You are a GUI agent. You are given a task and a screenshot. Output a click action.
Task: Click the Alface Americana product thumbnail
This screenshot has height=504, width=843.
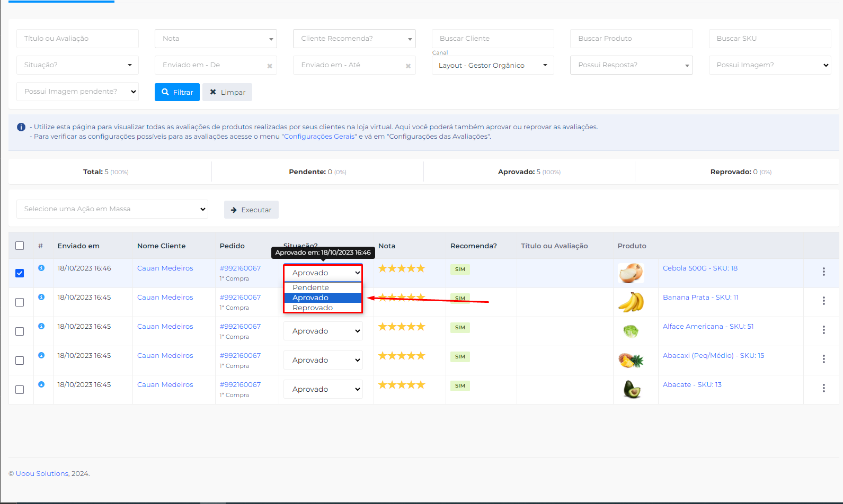pos(631,331)
